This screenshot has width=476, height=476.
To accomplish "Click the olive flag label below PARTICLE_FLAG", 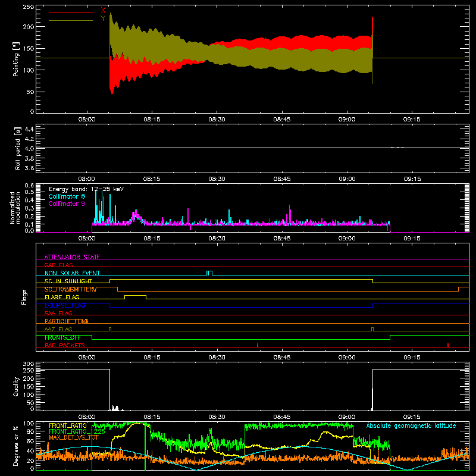I will [58, 329].
